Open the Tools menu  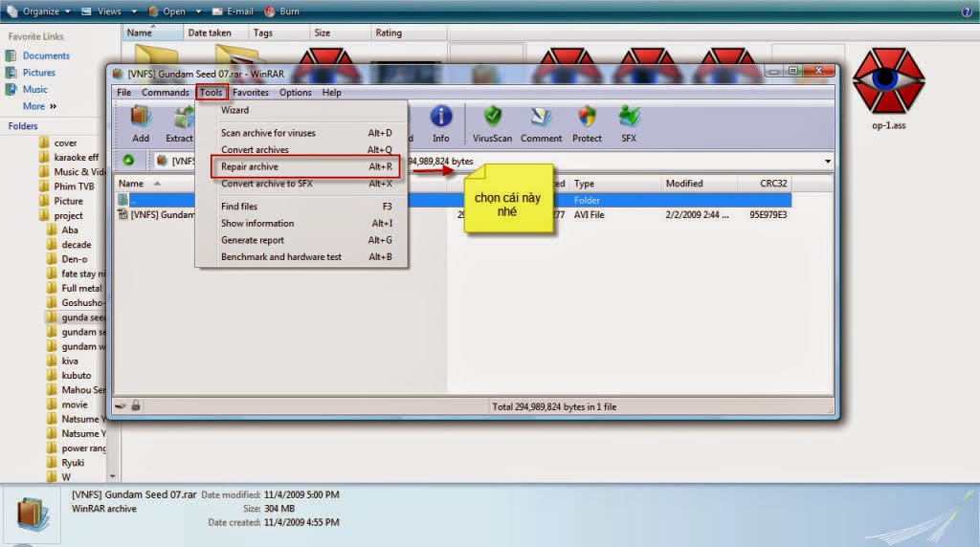click(x=212, y=93)
